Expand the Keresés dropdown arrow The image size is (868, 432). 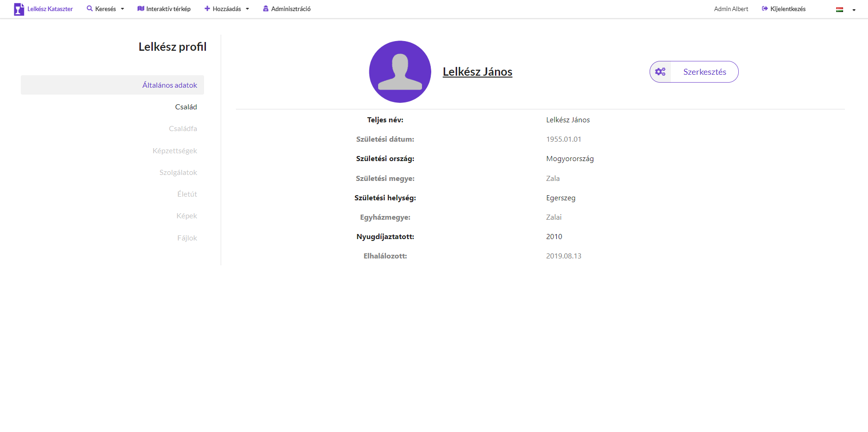click(x=122, y=9)
